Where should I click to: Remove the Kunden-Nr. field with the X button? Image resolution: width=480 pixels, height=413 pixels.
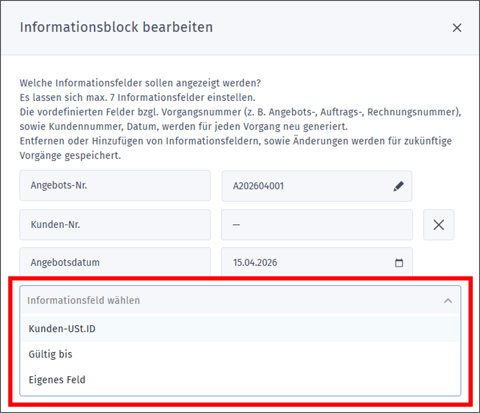pyautogui.click(x=439, y=225)
